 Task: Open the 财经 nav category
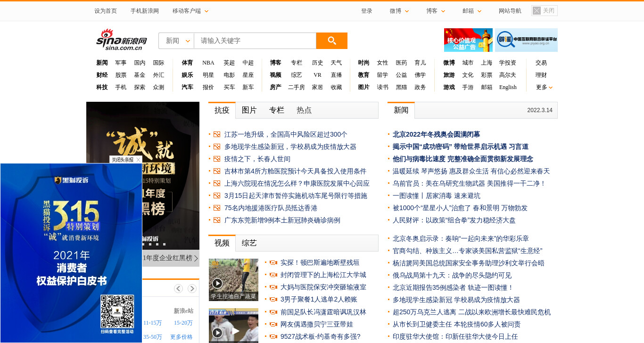tap(102, 75)
